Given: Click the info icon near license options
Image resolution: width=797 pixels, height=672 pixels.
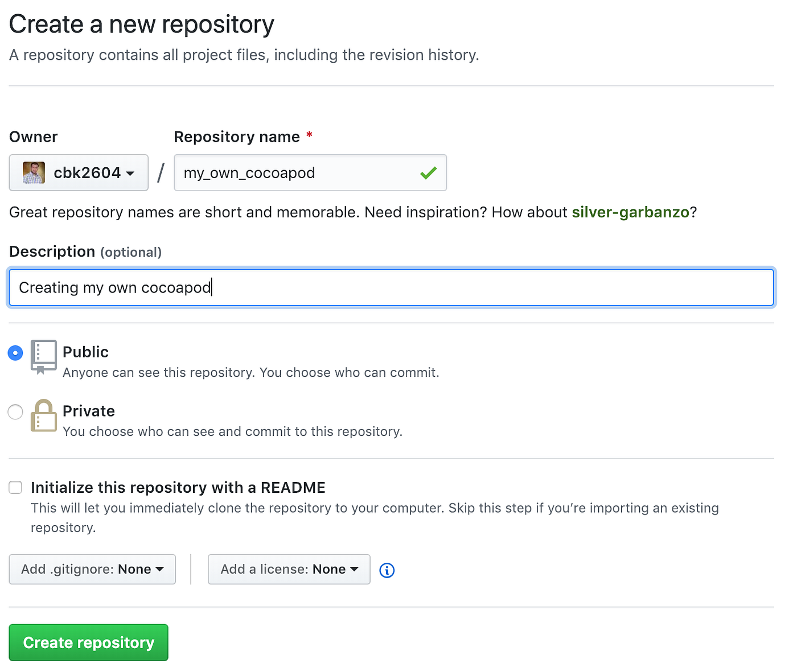Looking at the screenshot, I should tap(387, 570).
